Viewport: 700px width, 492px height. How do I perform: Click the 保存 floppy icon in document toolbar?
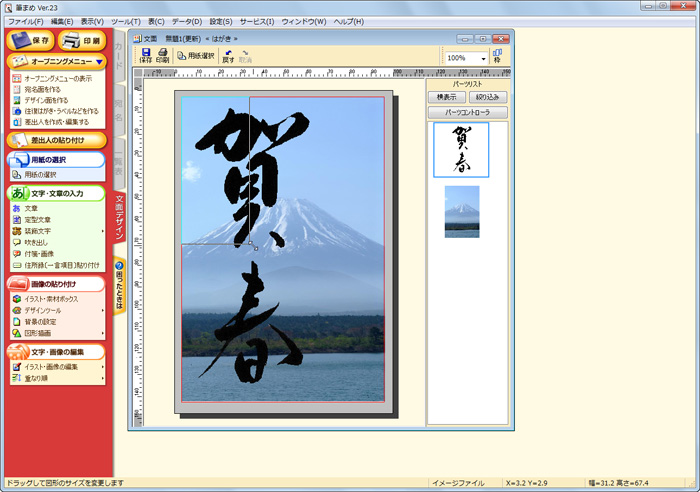[146, 56]
